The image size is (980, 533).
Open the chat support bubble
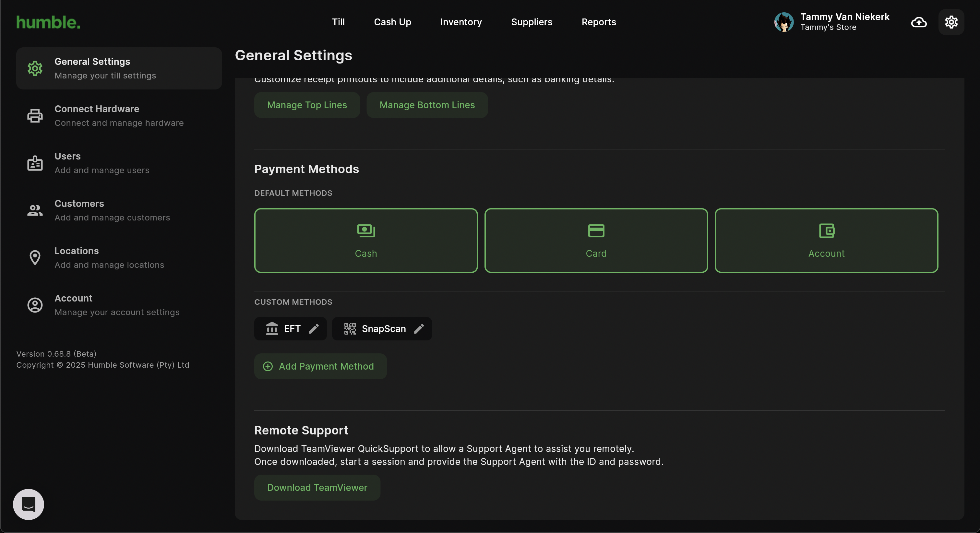29,504
